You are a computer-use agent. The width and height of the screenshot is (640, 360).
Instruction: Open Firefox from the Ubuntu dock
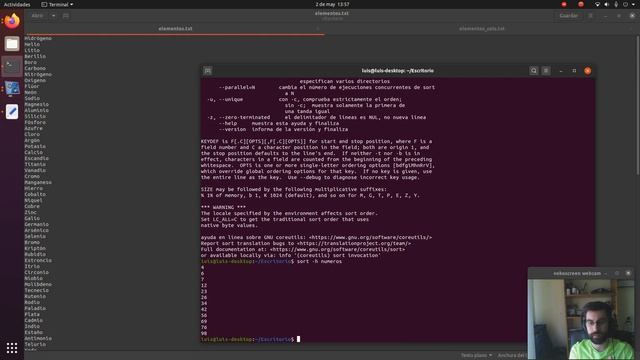[x=12, y=21]
